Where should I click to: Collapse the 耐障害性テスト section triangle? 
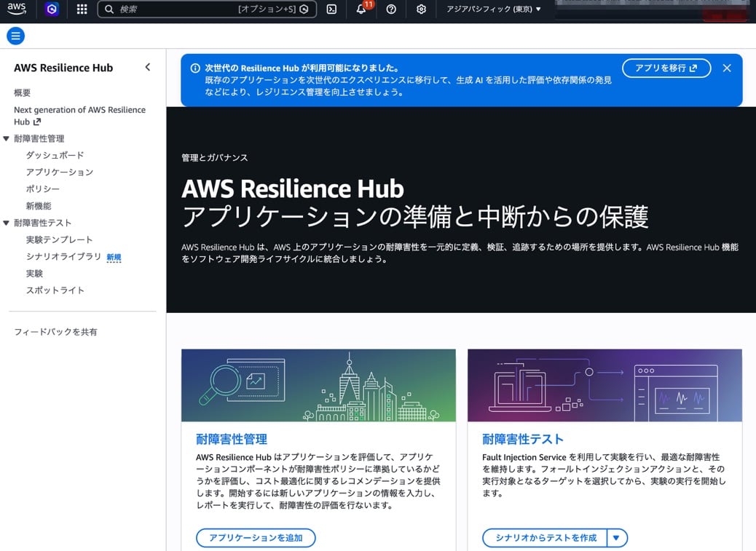7,223
